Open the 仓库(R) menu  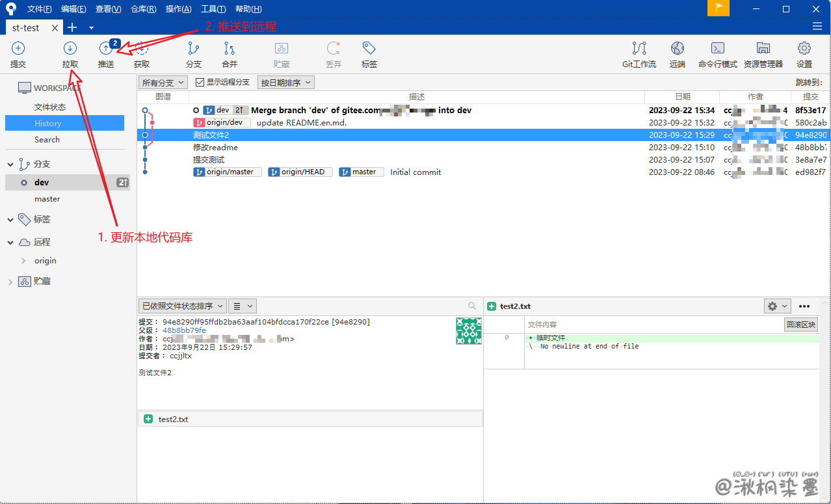tap(143, 9)
